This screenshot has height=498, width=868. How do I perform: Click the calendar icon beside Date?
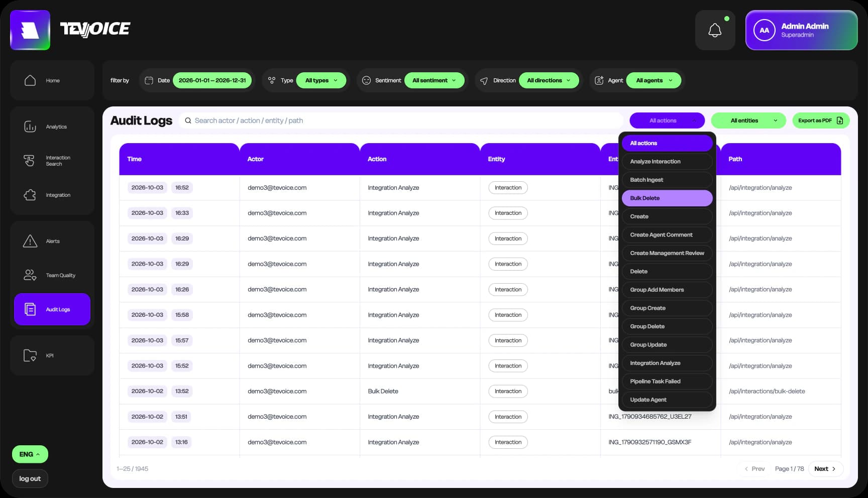click(149, 80)
